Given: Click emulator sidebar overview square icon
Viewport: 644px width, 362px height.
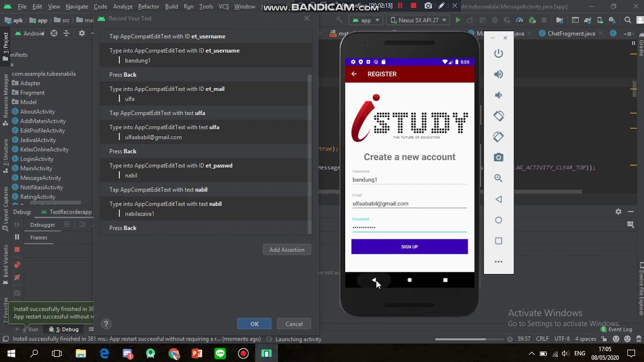Looking at the screenshot, I should point(499,241).
